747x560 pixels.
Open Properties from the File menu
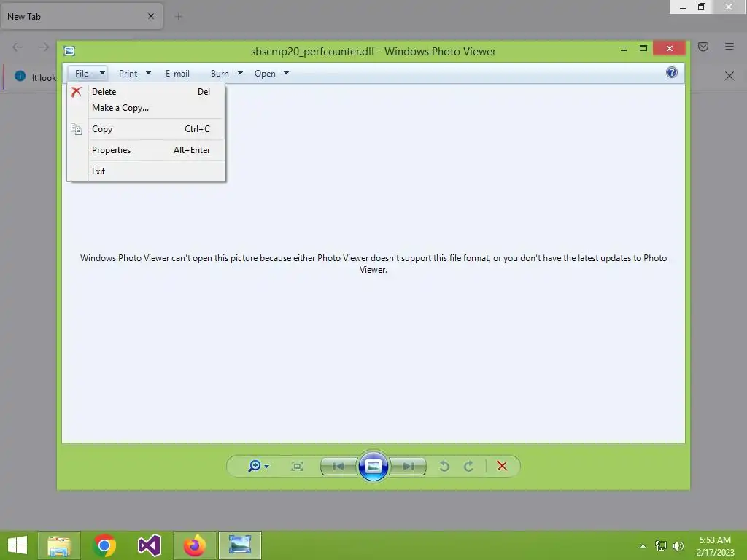146,150
